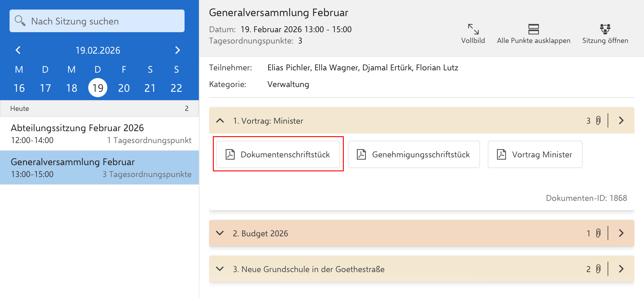644x298 pixels.
Task: Select day 18 in the calendar
Action: coord(72,88)
